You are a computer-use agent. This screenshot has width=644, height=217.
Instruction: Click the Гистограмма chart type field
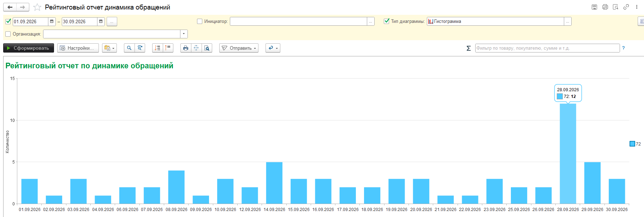pyautogui.click(x=495, y=21)
